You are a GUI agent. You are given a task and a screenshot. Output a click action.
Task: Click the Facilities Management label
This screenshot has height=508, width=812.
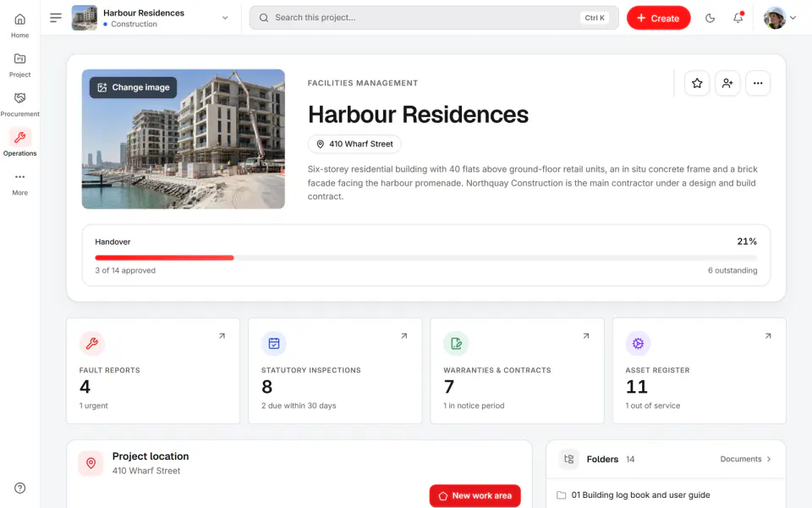point(363,83)
